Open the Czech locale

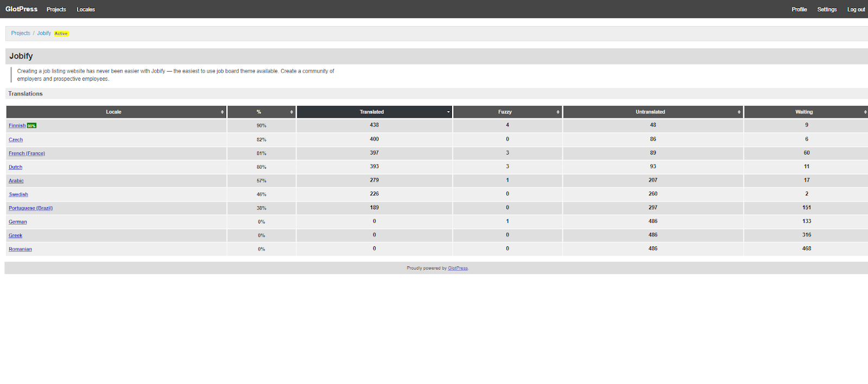tap(16, 139)
